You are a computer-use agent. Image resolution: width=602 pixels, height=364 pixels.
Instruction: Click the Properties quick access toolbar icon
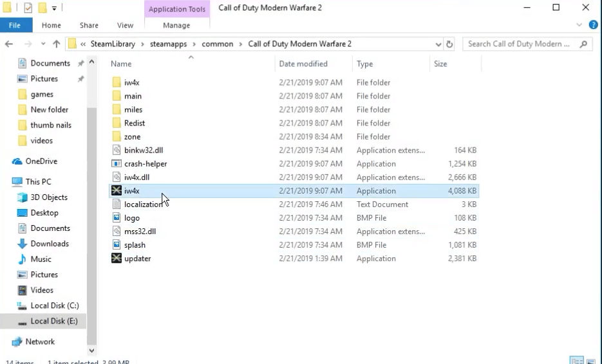click(28, 8)
